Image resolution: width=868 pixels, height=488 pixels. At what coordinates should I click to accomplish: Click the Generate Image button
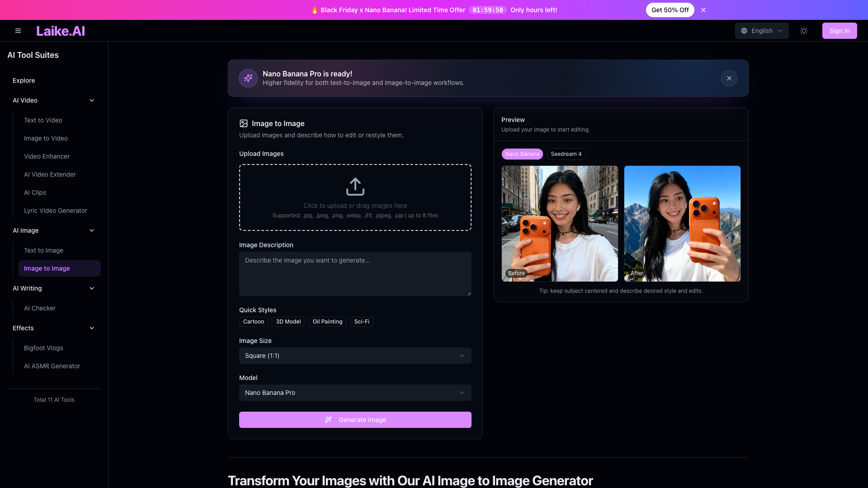355,420
